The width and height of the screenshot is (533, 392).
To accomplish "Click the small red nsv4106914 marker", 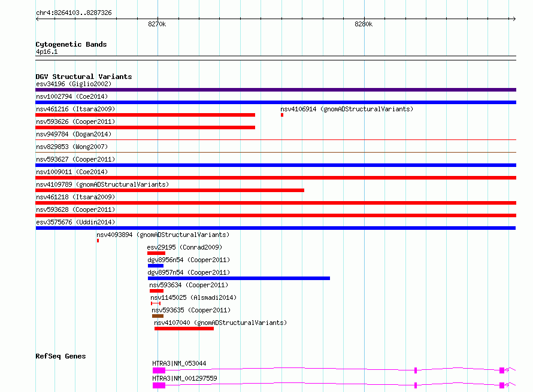I will pos(282,115).
